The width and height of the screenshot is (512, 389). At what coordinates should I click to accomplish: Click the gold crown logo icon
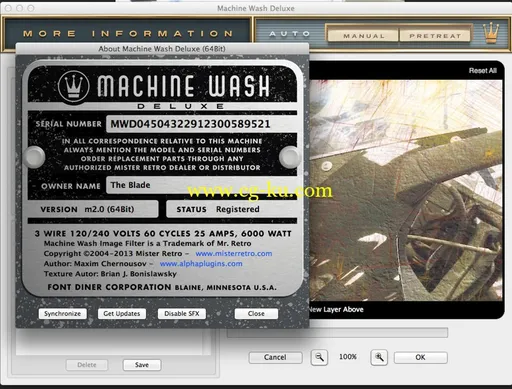491,33
